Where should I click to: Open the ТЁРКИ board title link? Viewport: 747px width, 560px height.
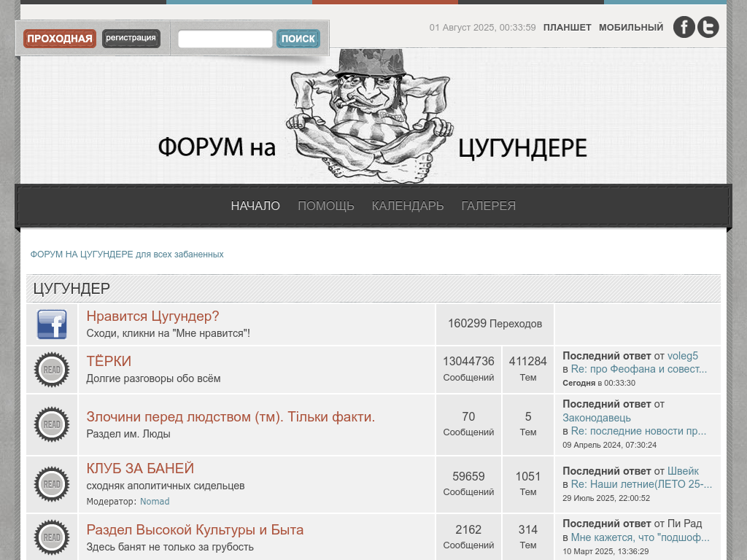[109, 362]
